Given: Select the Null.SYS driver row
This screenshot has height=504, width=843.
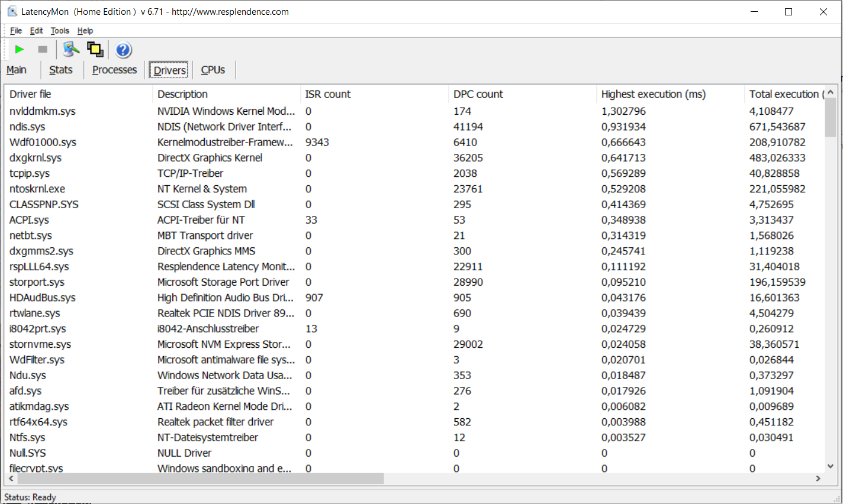Looking at the screenshot, I should click(x=414, y=453).
